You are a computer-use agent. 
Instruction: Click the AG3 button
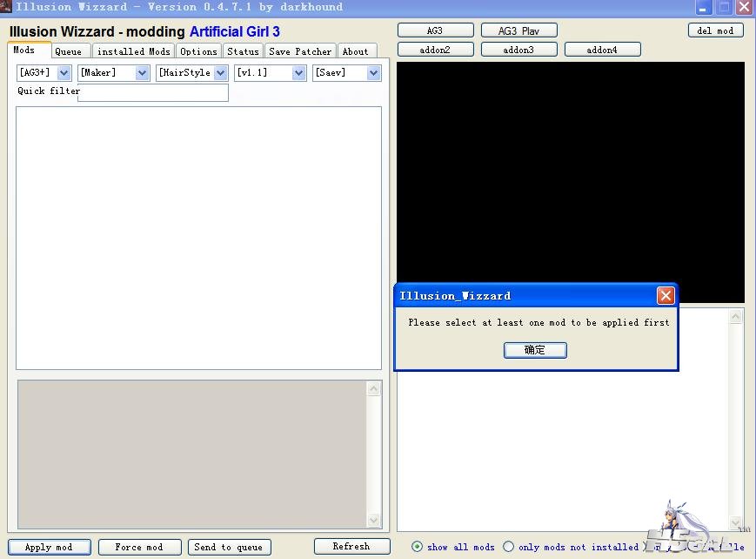[435, 30]
